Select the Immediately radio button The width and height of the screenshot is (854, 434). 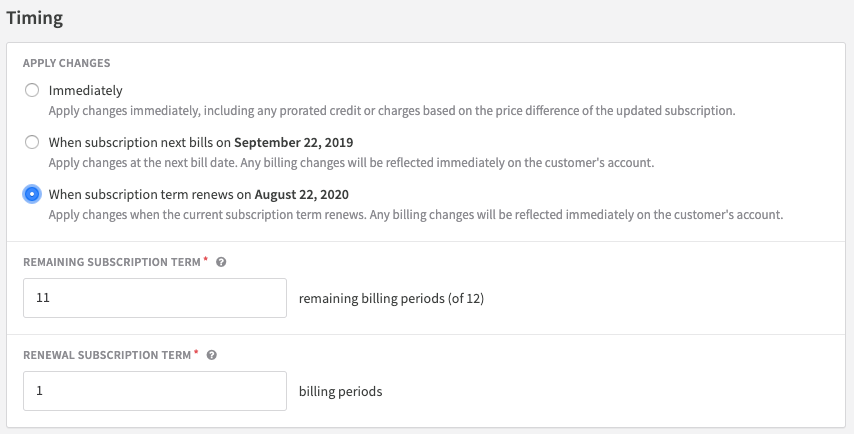pyautogui.click(x=32, y=90)
